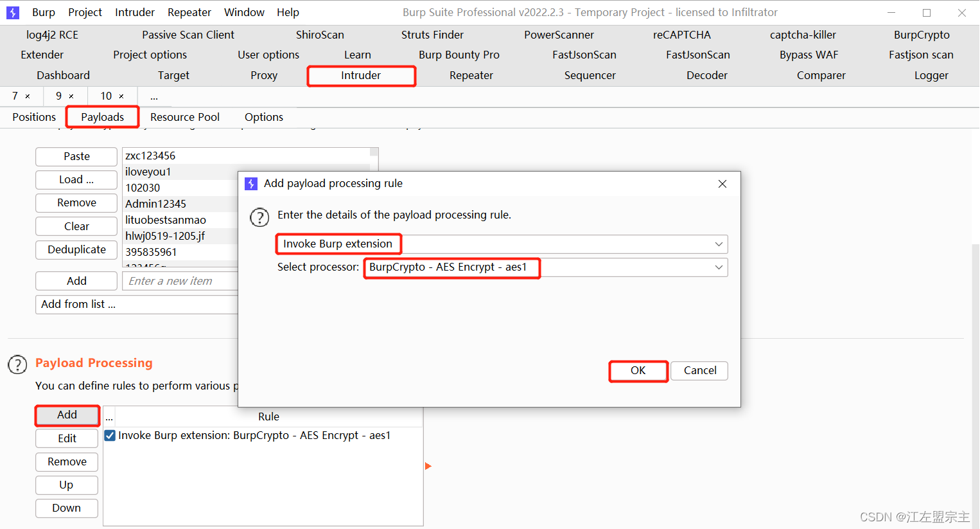Click the Rule column header

pos(268,417)
